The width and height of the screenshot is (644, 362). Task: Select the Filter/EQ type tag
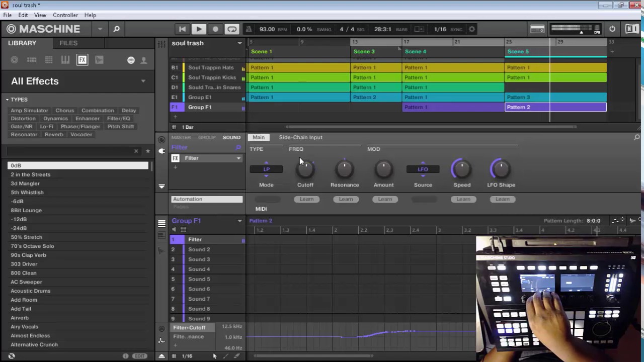pos(118,119)
